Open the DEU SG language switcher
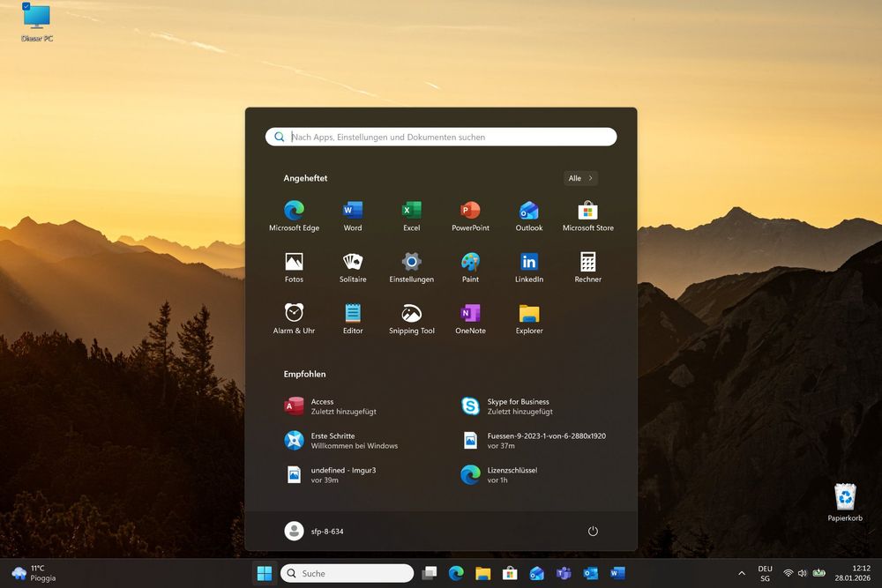Image resolution: width=882 pixels, height=588 pixels. [x=764, y=572]
